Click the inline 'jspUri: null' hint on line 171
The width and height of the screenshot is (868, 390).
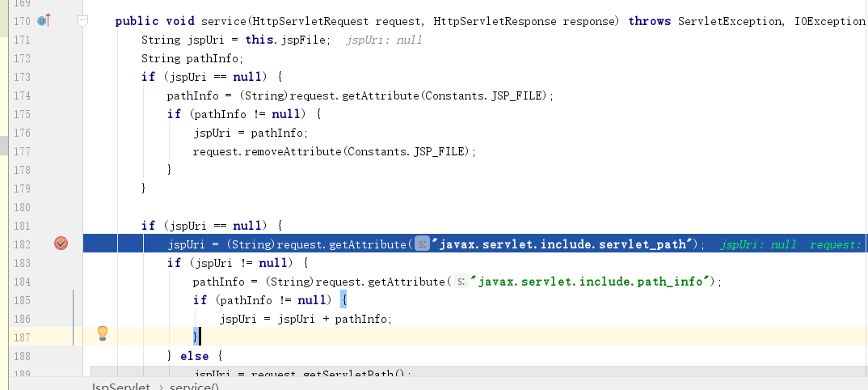[384, 40]
